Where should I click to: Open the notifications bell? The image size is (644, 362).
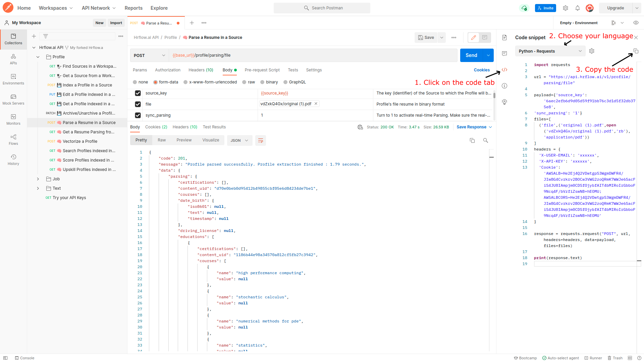(577, 8)
